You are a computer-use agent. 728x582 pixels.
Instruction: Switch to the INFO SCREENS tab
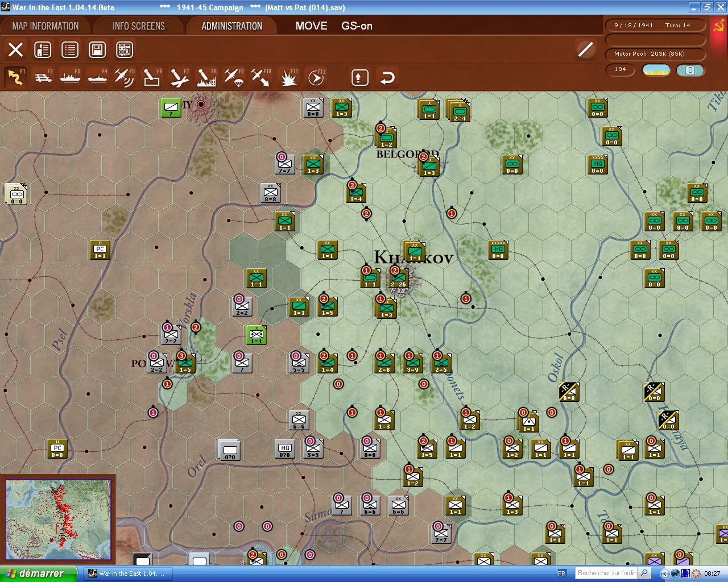[x=139, y=26]
